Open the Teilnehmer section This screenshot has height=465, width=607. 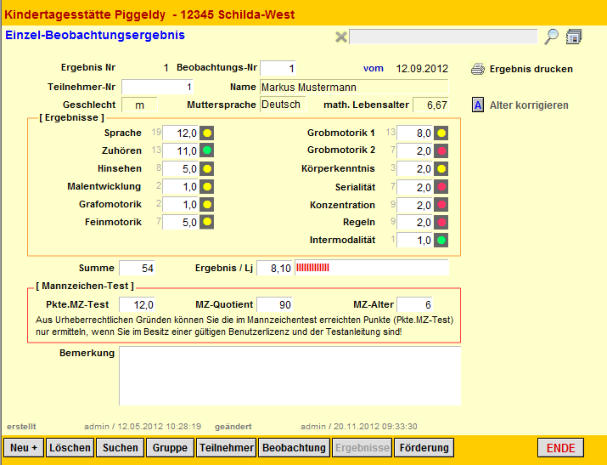coord(226,448)
